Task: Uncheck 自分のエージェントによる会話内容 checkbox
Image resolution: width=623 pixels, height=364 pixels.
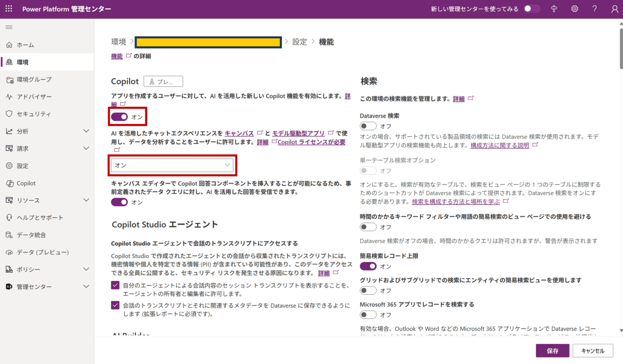Action: click(x=115, y=285)
